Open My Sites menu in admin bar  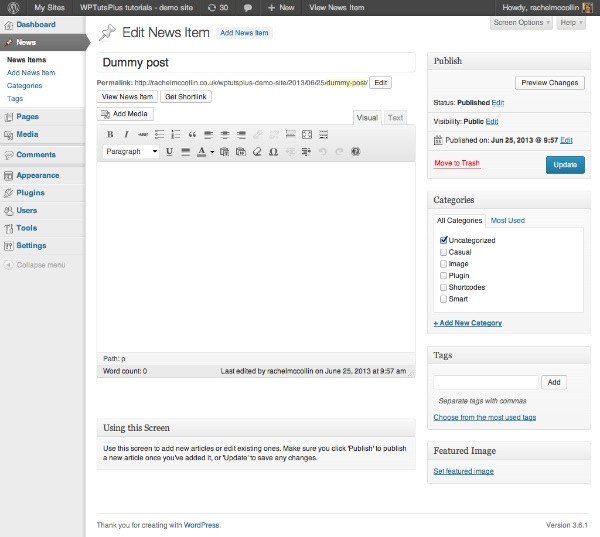tap(49, 8)
